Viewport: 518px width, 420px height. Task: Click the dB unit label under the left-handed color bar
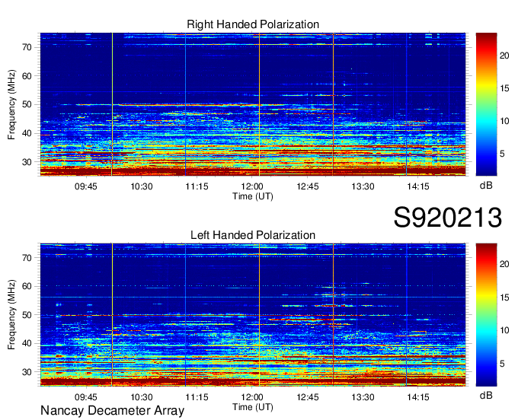coord(486,395)
